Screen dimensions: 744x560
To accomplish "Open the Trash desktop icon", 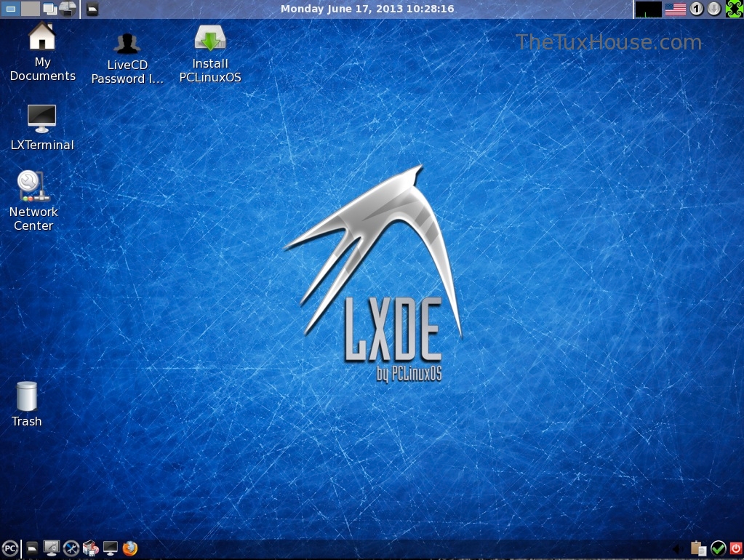I will pos(27,404).
